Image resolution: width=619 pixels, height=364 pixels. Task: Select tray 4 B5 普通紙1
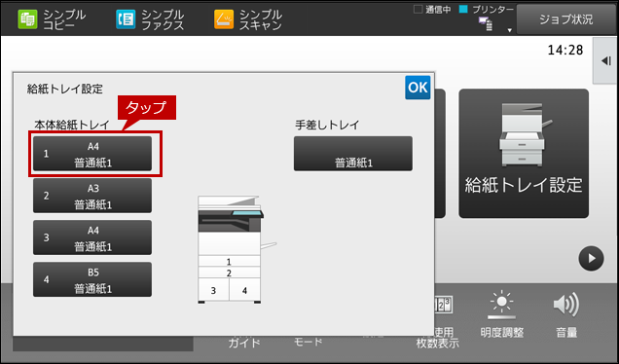[x=92, y=279]
